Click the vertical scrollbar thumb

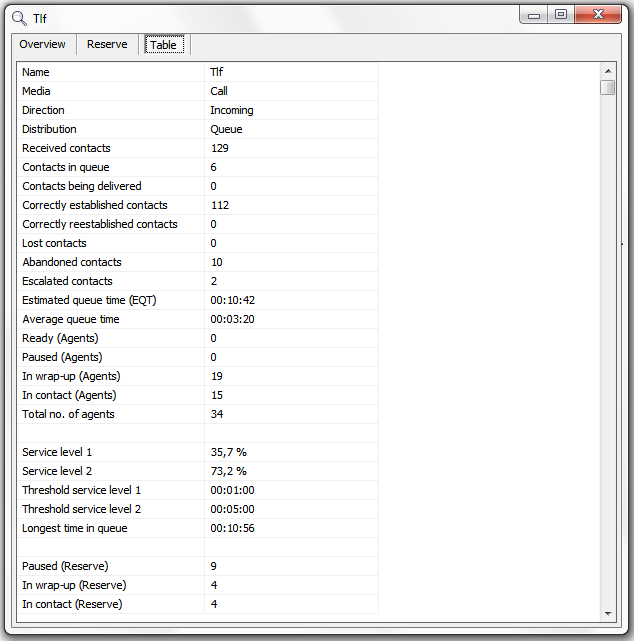coord(608,88)
